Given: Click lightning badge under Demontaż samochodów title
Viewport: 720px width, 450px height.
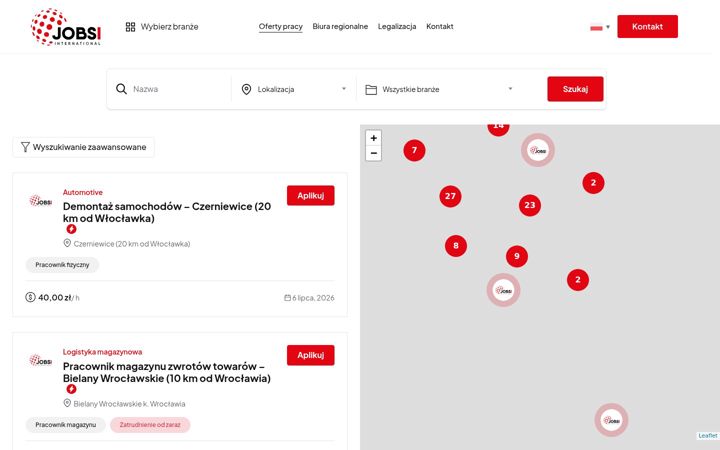Looking at the screenshot, I should coord(71,229).
